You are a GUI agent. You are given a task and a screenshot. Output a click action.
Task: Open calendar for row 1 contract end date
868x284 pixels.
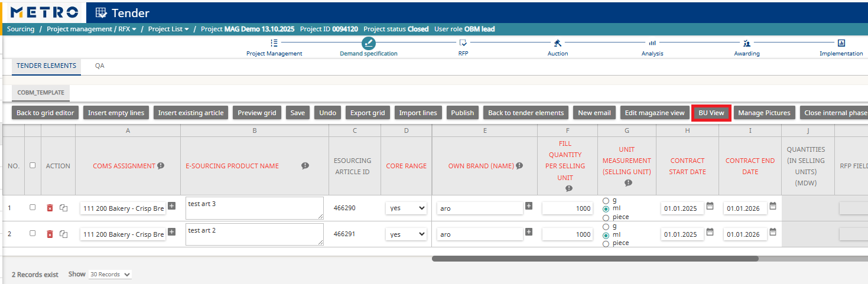coord(773,206)
